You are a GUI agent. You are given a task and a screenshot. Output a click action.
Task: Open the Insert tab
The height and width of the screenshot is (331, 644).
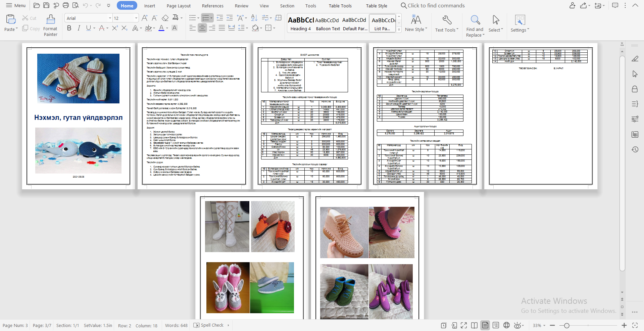(x=150, y=6)
